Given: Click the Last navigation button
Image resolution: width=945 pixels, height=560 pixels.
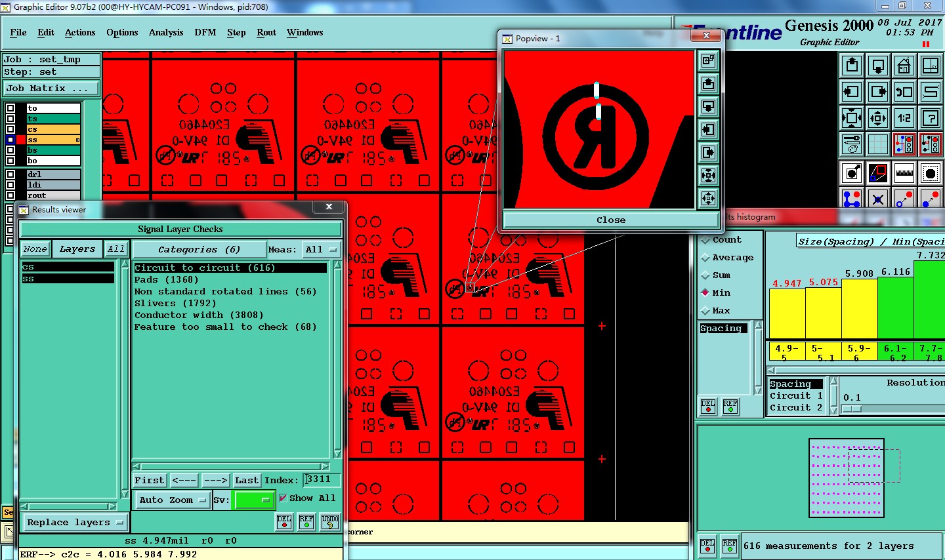Looking at the screenshot, I should (x=247, y=480).
